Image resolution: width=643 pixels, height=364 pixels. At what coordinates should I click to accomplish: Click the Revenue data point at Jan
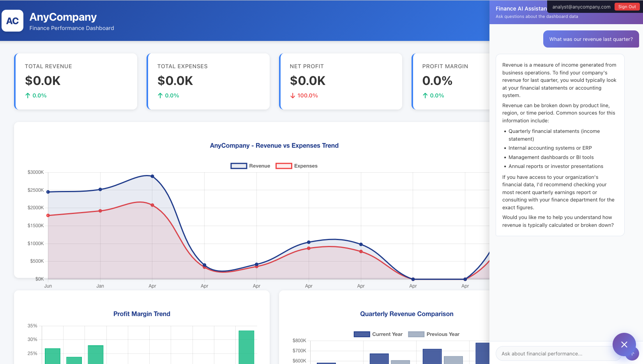click(x=100, y=189)
